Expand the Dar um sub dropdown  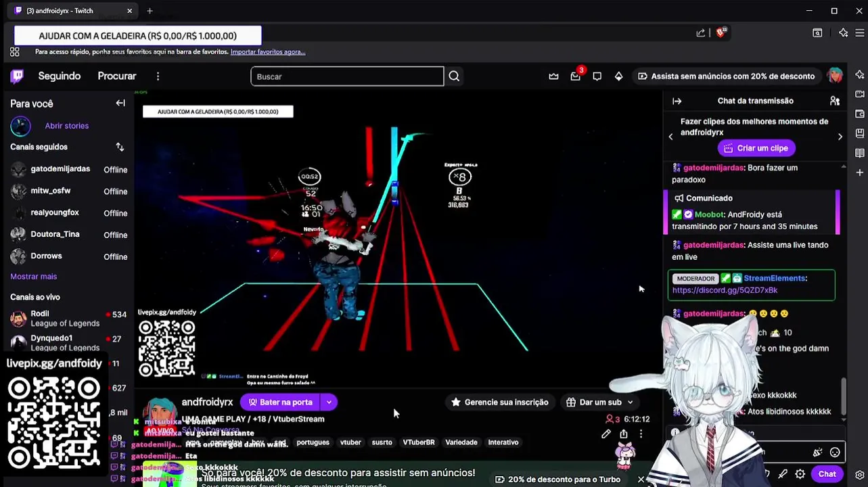click(x=630, y=402)
